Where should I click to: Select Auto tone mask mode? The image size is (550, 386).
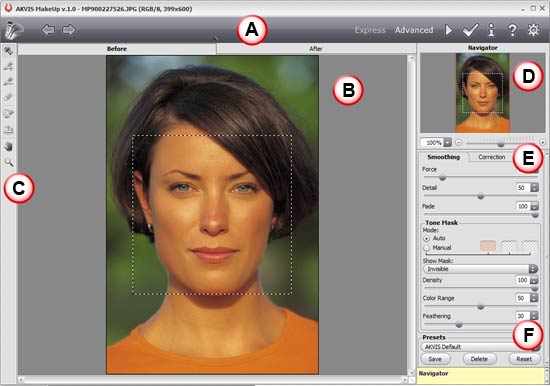point(426,239)
